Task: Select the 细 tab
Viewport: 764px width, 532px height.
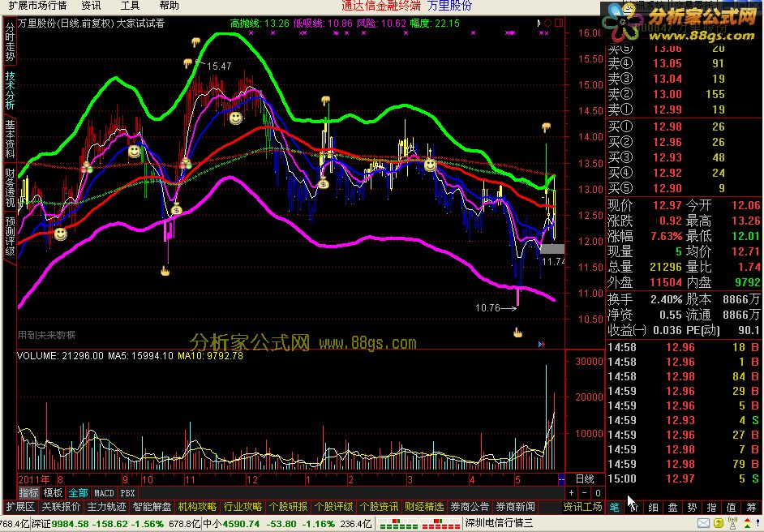Action: pos(654,507)
